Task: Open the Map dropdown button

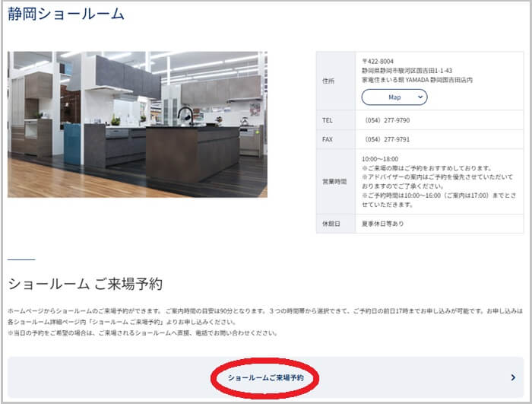Action: (394, 97)
